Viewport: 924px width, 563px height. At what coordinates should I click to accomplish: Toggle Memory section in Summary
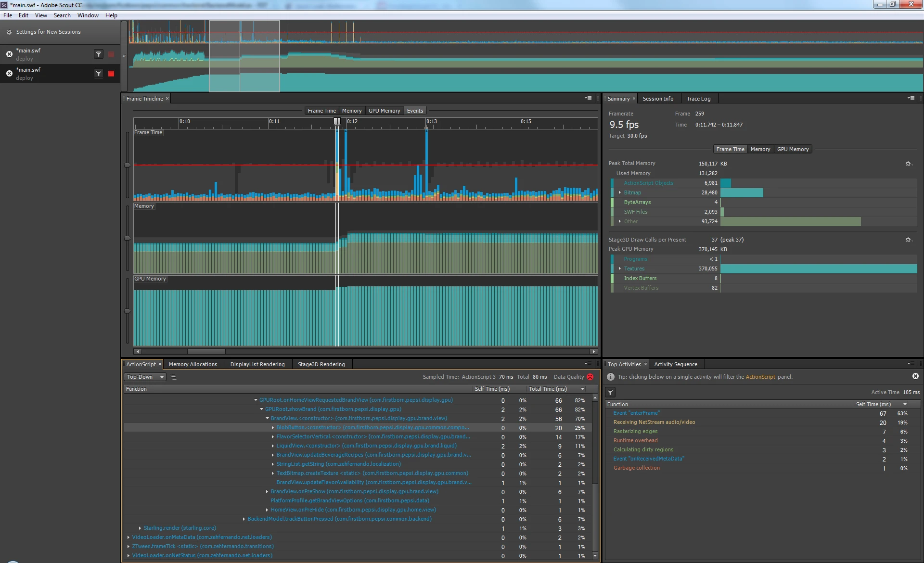760,149
